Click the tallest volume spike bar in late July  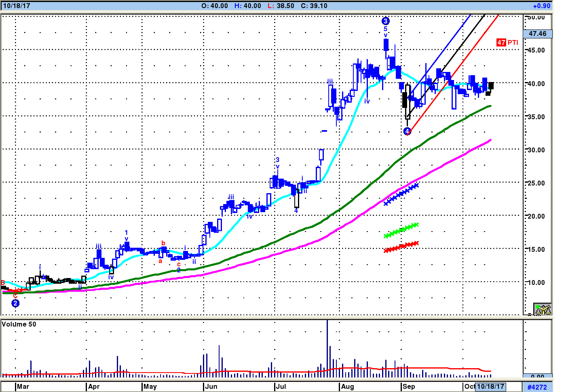point(327,348)
